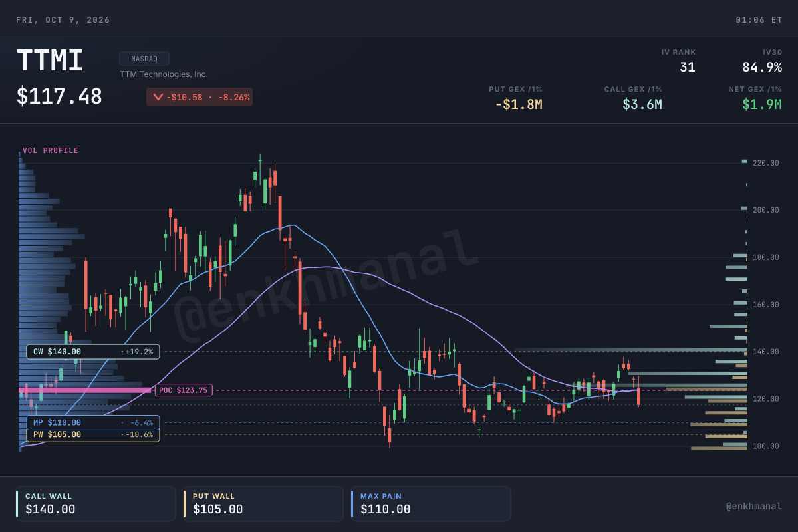Click the CALL GEX /1% heading
The width and height of the screenshot is (798, 532).
click(x=633, y=89)
